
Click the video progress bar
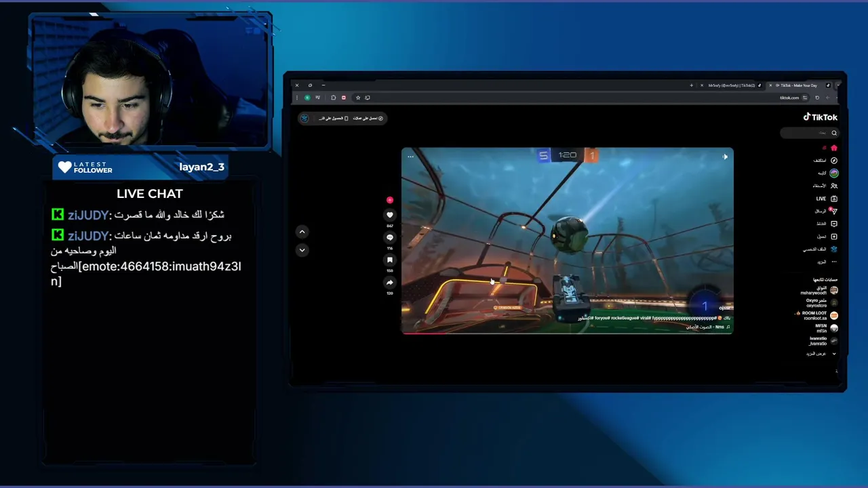pos(567,333)
